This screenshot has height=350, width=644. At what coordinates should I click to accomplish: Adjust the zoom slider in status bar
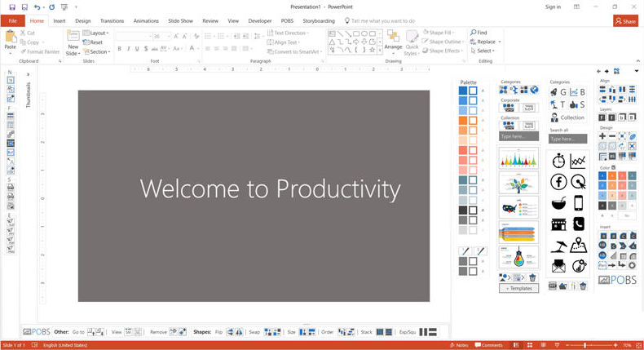coord(589,345)
